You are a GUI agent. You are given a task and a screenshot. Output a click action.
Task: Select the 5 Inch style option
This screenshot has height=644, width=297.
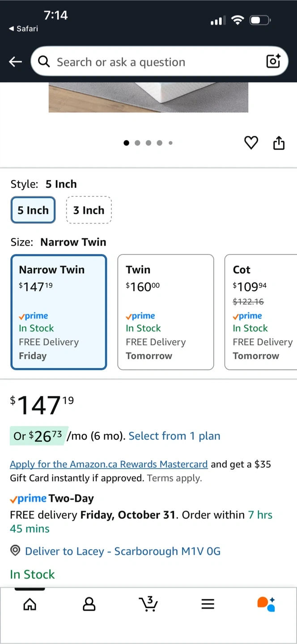pyautogui.click(x=33, y=210)
